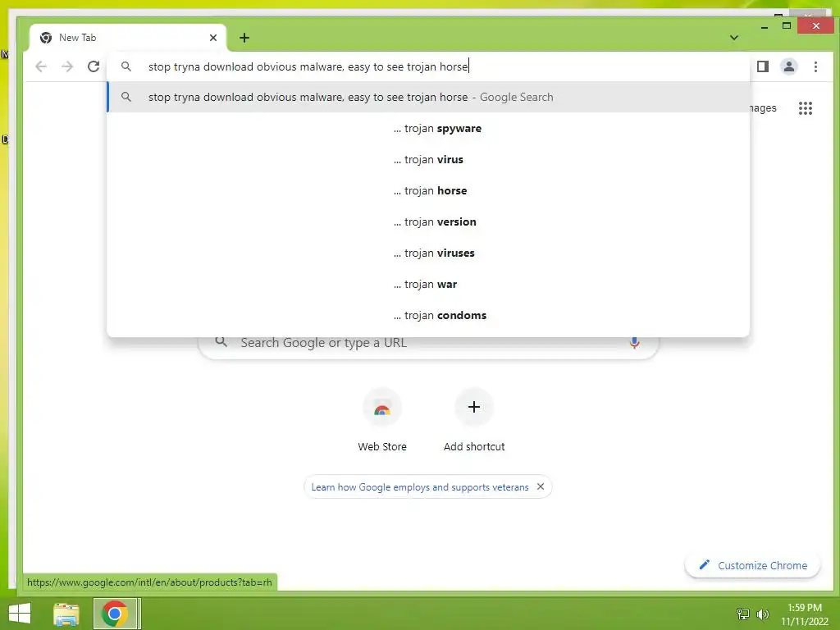Choose the 'trojan war' suggestion
This screenshot has width=840, height=630.
428,284
